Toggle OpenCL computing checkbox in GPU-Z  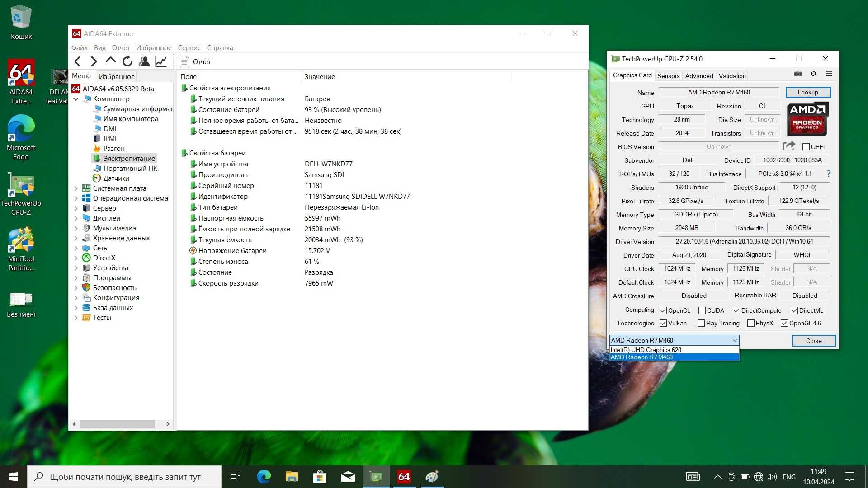point(664,310)
